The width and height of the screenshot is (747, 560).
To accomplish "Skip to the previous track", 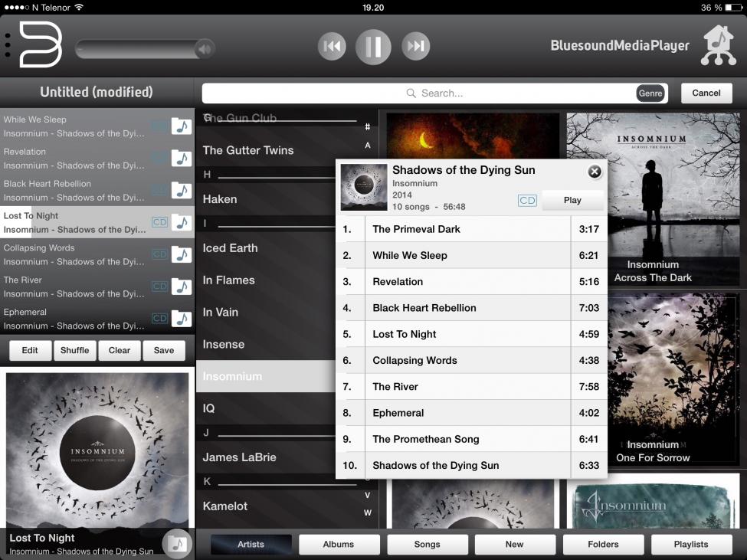I will 332,46.
